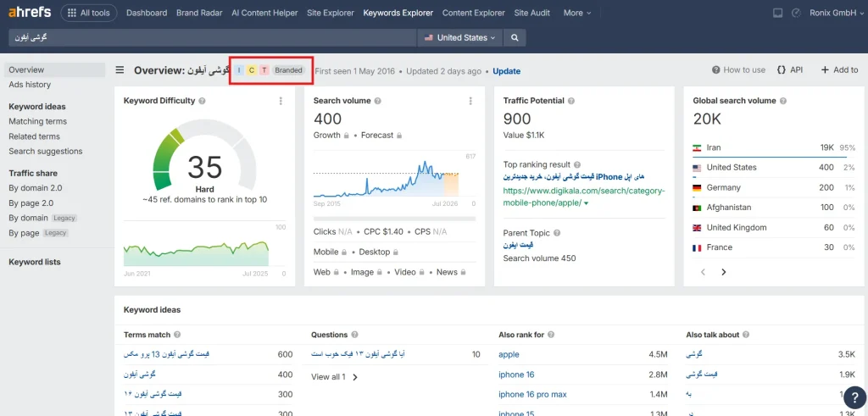
Task: Go to next page of countries
Action: pyautogui.click(x=724, y=272)
